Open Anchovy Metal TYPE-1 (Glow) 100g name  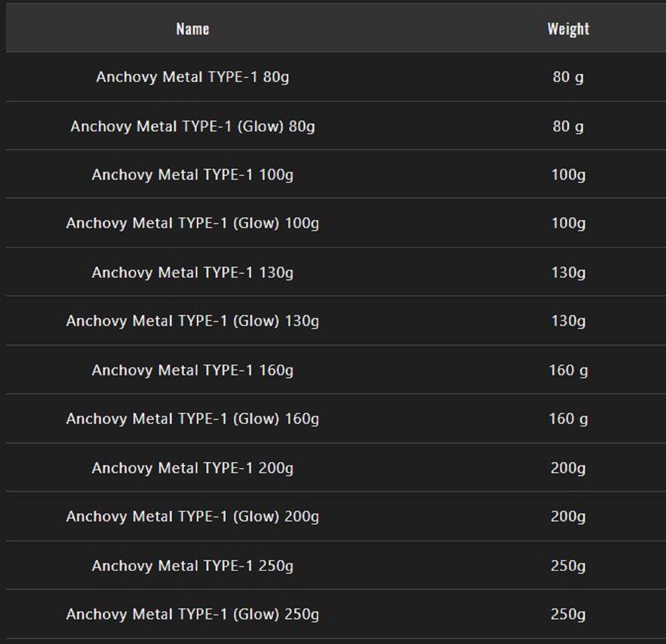(x=192, y=223)
